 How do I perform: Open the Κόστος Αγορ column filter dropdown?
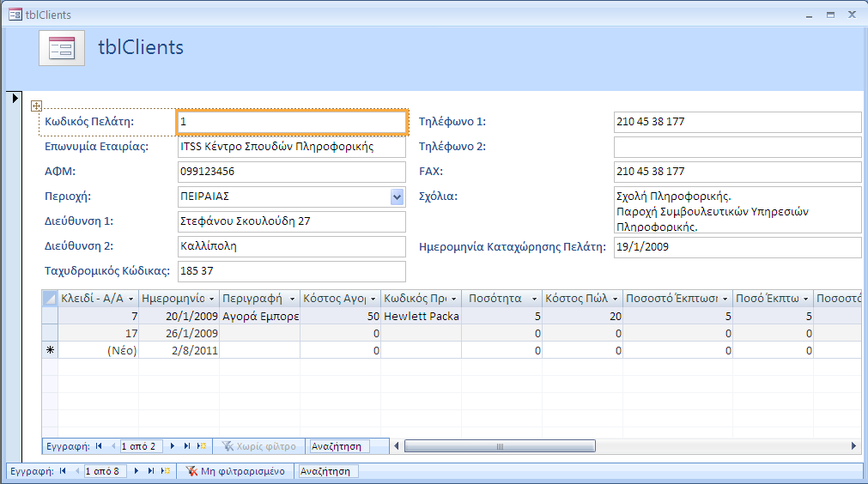pos(373,299)
